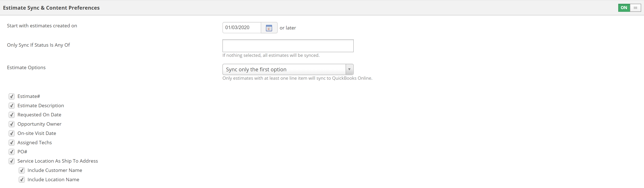Screen dimensions: 644x188
Task: Click the Estimate Description label text
Action: click(41, 106)
